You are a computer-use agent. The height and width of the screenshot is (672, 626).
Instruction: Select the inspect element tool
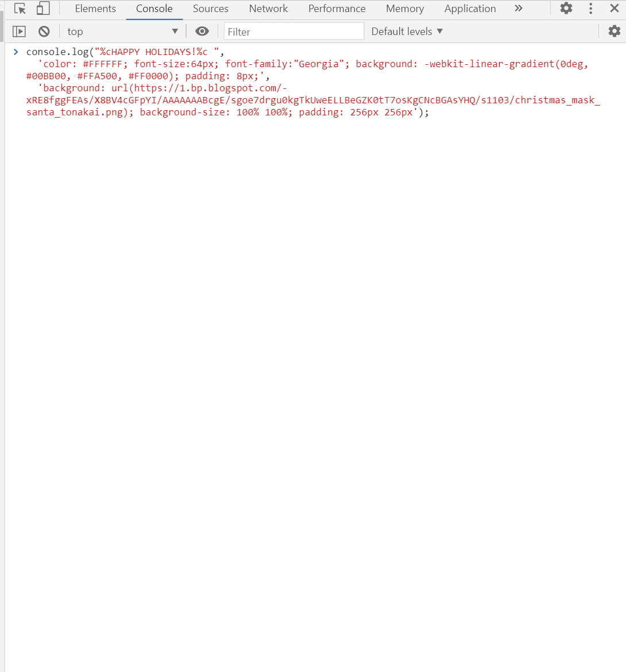click(18, 9)
